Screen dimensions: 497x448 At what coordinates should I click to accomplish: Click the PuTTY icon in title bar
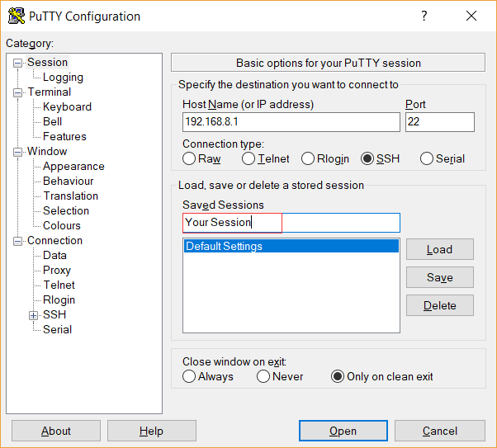click(x=16, y=17)
